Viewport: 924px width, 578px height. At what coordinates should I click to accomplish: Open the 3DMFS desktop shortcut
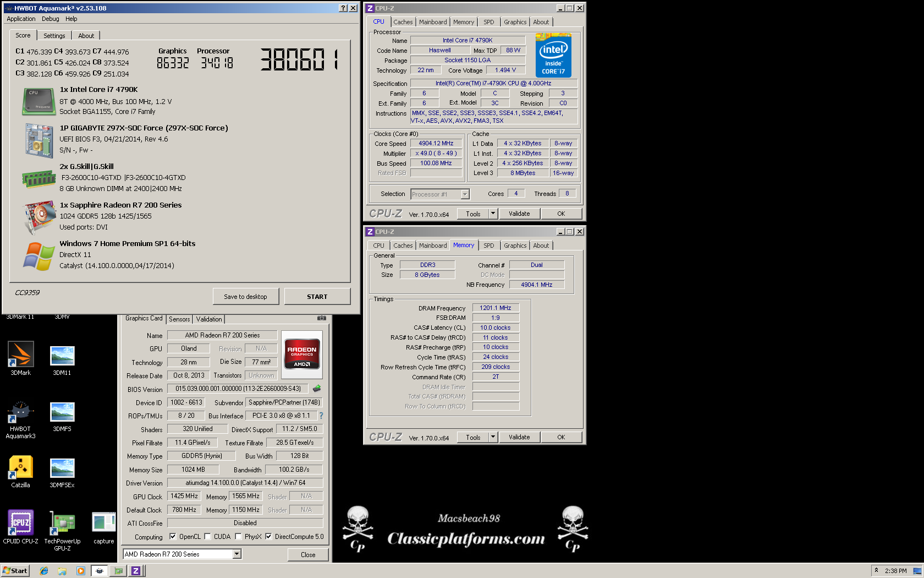(x=62, y=417)
